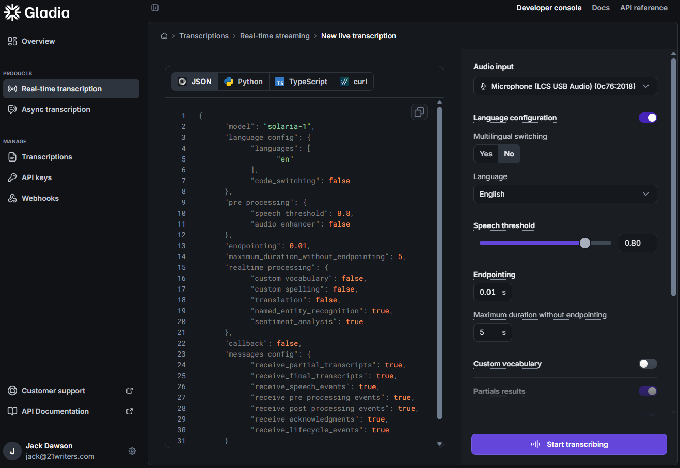
Task: Click TypeScript logo icon in tab
Action: click(280, 82)
